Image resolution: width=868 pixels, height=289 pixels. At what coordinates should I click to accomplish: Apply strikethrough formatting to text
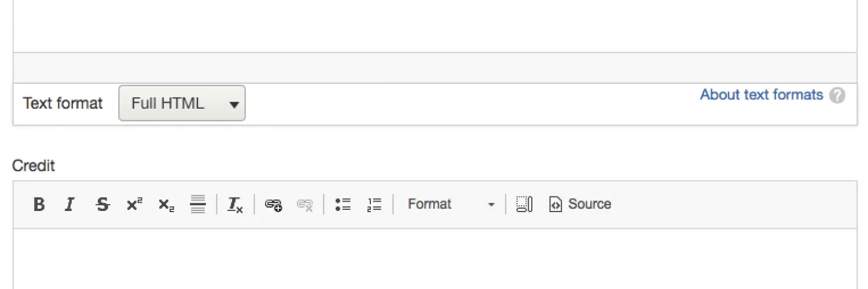[102, 204]
